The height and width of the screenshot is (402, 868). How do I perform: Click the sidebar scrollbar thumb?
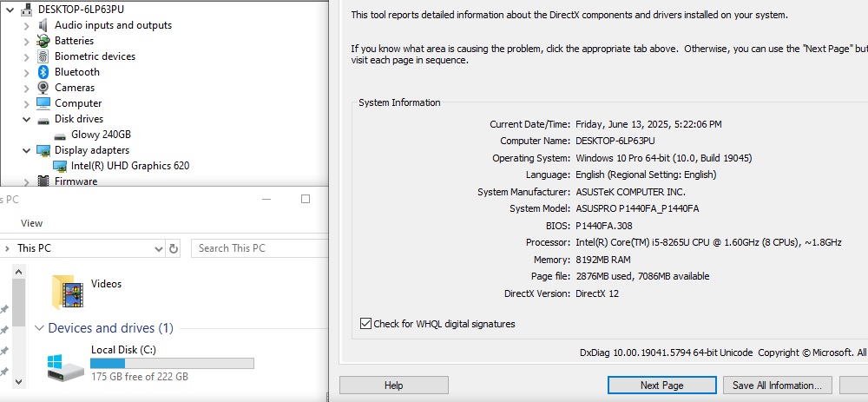[18, 302]
